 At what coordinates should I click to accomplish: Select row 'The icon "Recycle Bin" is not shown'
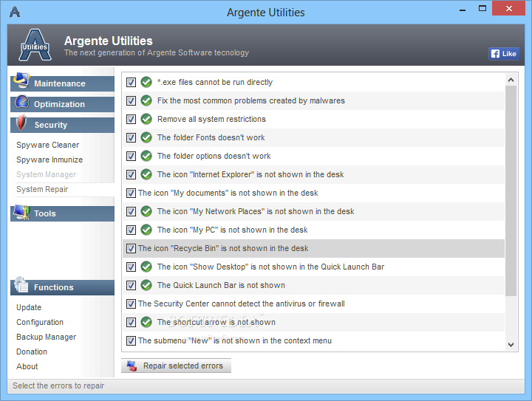point(313,248)
